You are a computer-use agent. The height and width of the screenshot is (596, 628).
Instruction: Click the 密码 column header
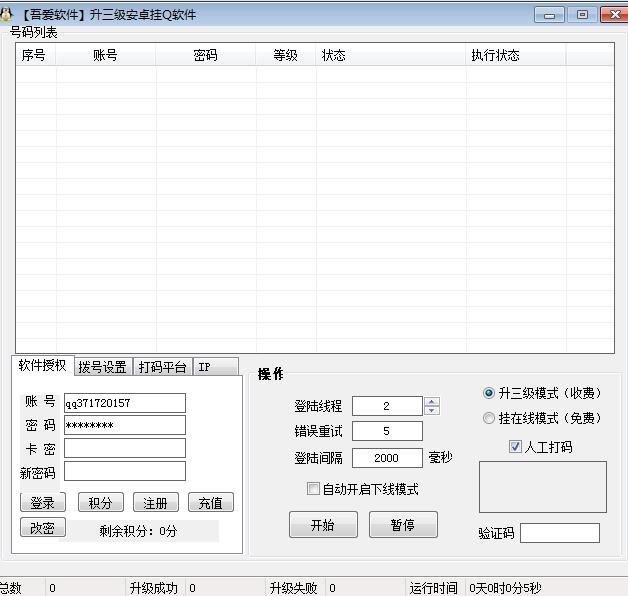click(205, 55)
